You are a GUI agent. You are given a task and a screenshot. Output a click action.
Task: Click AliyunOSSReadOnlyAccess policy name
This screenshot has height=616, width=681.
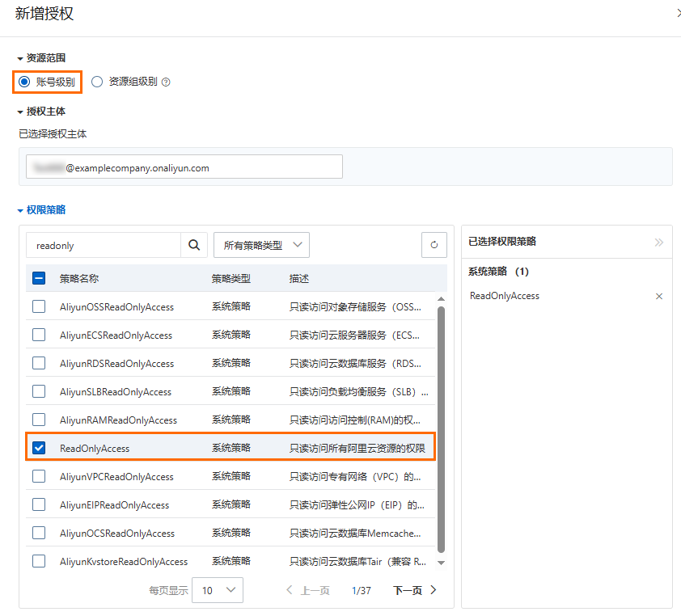point(116,307)
